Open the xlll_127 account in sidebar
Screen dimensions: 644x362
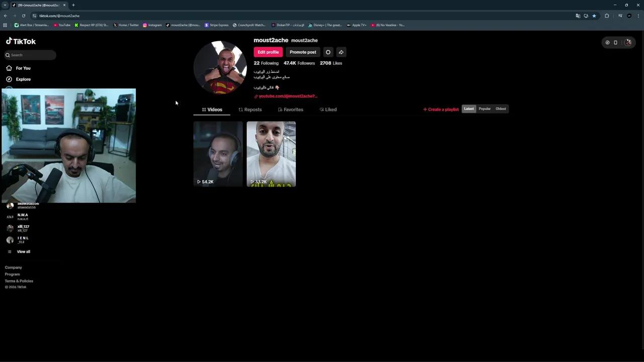(18, 228)
